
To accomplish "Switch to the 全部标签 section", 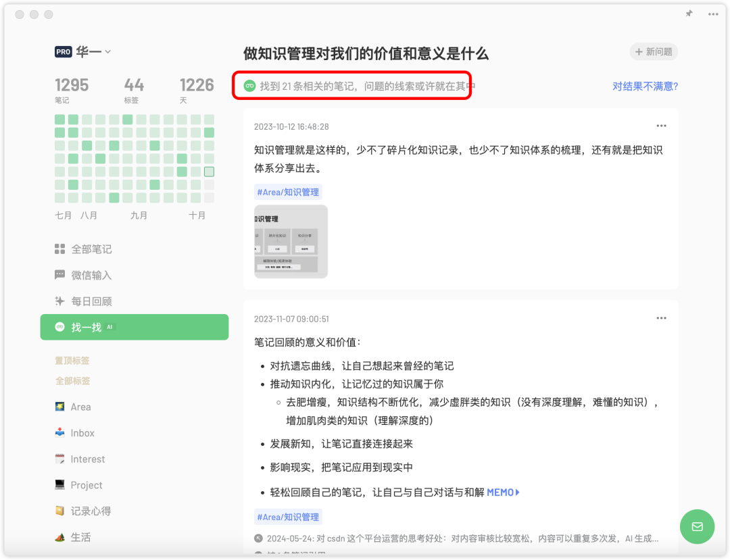I will click(72, 380).
